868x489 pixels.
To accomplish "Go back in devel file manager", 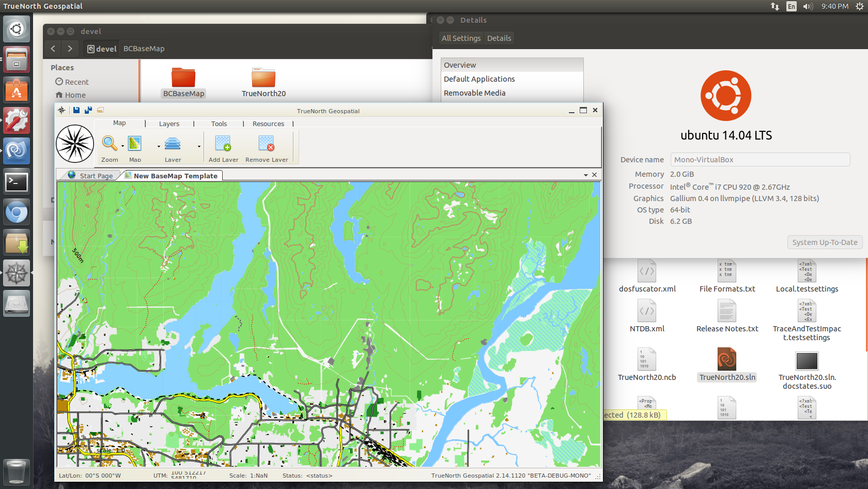I will tap(53, 49).
